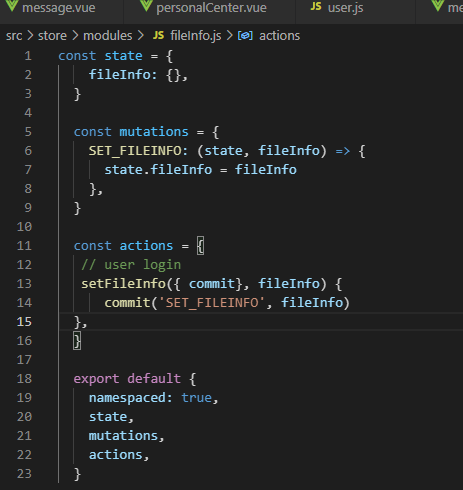
Task: Open the user.js tab
Action: 345,8
